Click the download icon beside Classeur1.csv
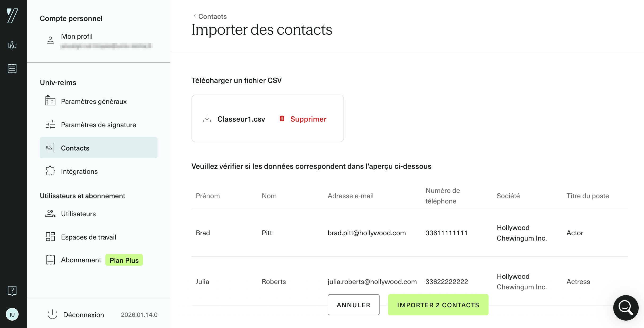Image resolution: width=644 pixels, height=328 pixels. point(207,119)
